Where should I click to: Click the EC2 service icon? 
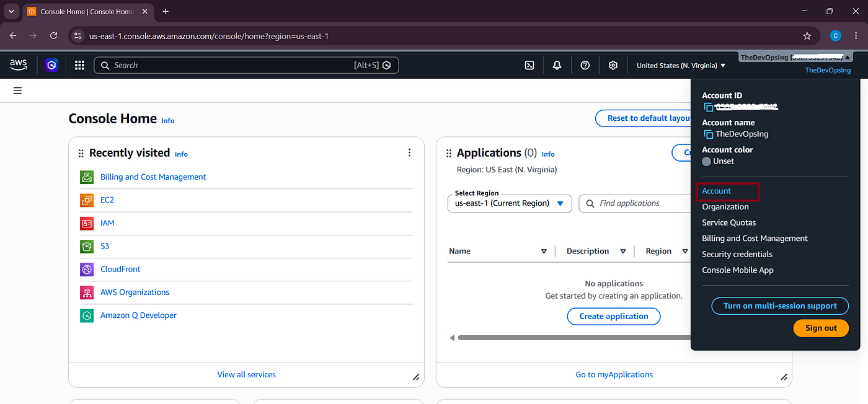click(87, 200)
